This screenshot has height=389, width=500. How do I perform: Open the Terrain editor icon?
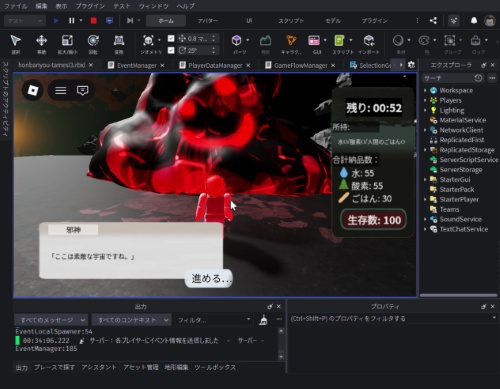click(265, 41)
